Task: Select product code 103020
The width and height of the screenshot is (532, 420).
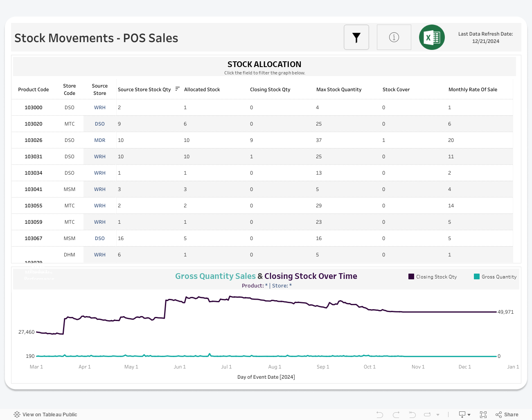Action: (34, 124)
